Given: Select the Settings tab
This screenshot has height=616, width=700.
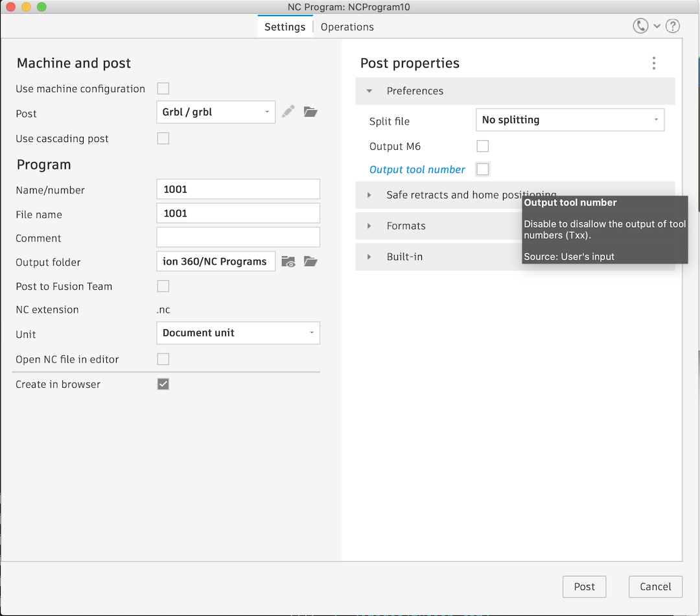Looking at the screenshot, I should pyautogui.click(x=285, y=27).
